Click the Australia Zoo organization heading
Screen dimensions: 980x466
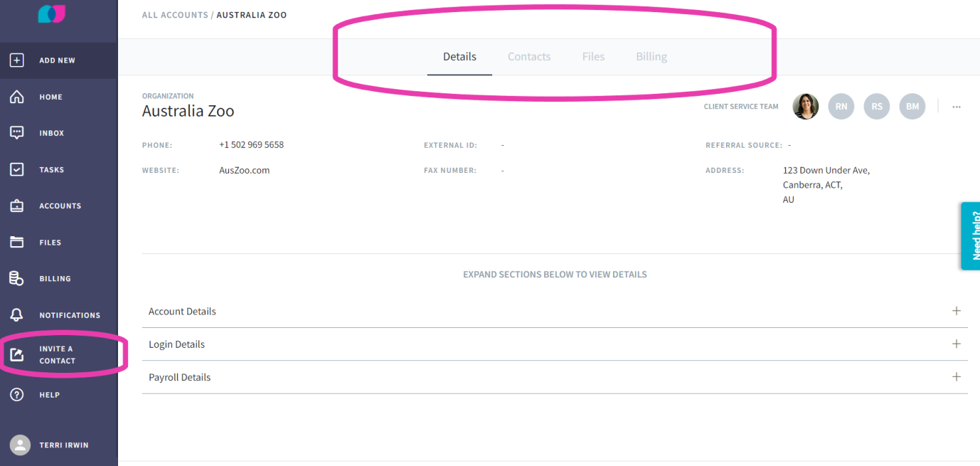click(188, 111)
